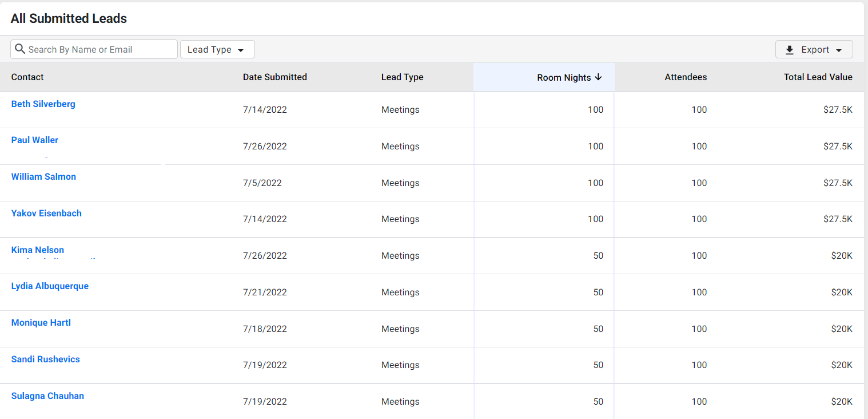Screen dimensions: 868x419
Task: Click Attendees 100 in Lydia Albuquerque's row
Action: tap(699, 292)
